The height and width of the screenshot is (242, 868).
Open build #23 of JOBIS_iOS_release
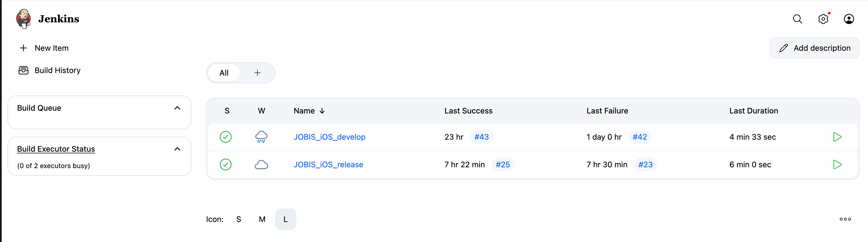(645, 164)
